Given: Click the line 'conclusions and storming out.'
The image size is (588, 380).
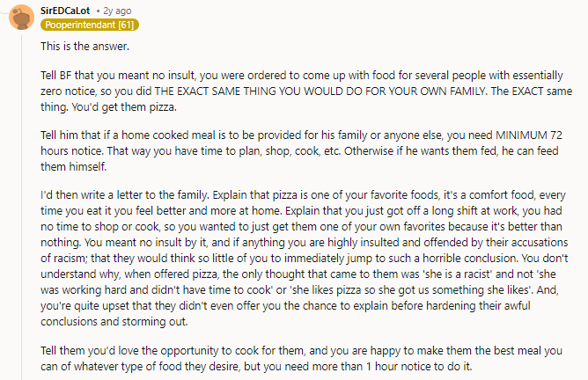Looking at the screenshot, I should pyautogui.click(x=111, y=331).
